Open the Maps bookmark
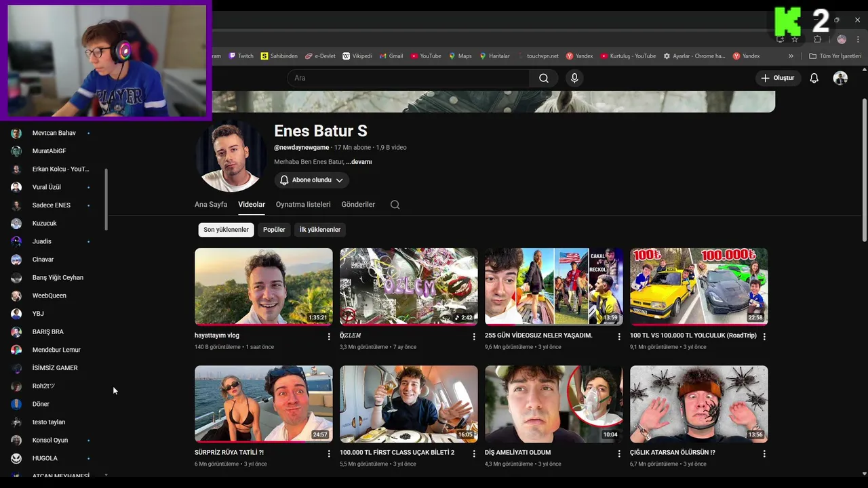Screen dimensions: 868x488 pyautogui.click(x=460, y=56)
